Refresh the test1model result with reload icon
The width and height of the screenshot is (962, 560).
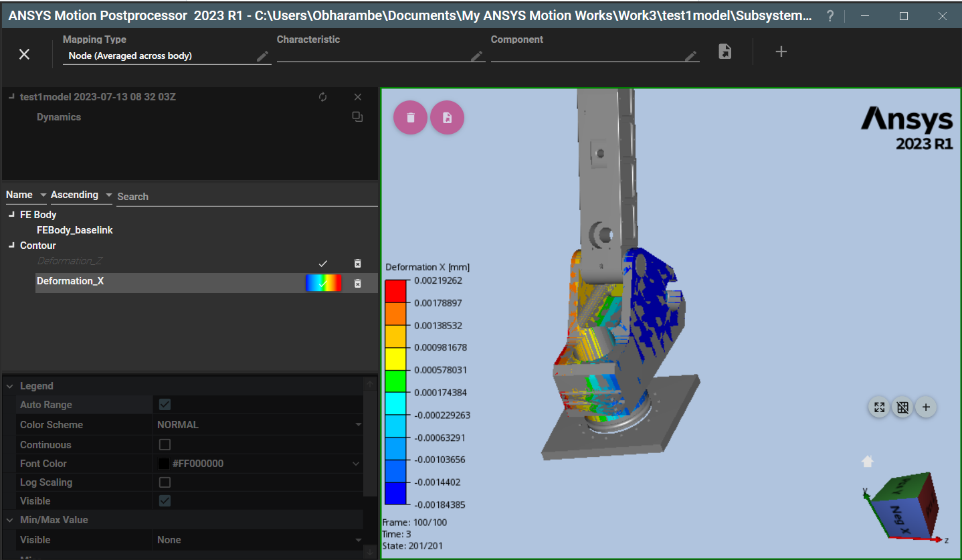(x=323, y=97)
